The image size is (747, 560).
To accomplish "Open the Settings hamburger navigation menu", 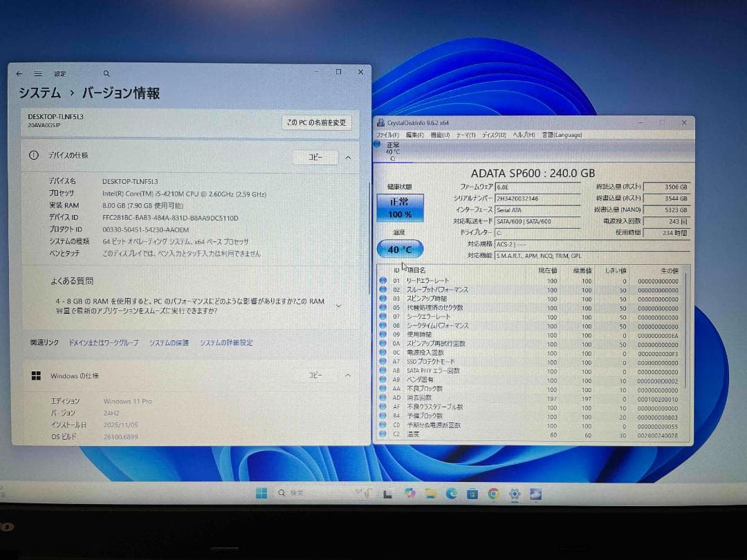I will (38, 73).
